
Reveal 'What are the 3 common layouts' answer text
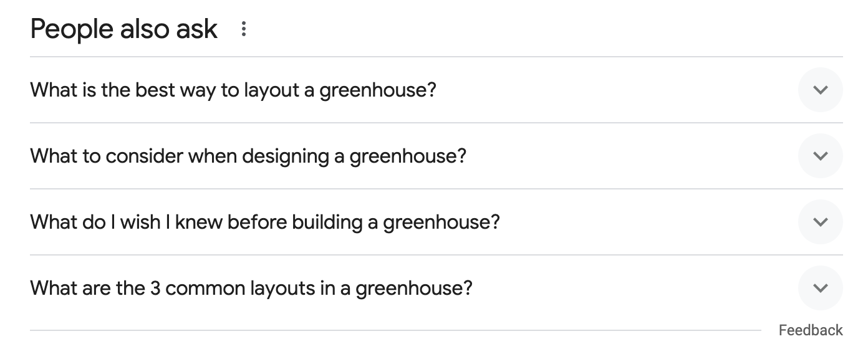click(251, 288)
